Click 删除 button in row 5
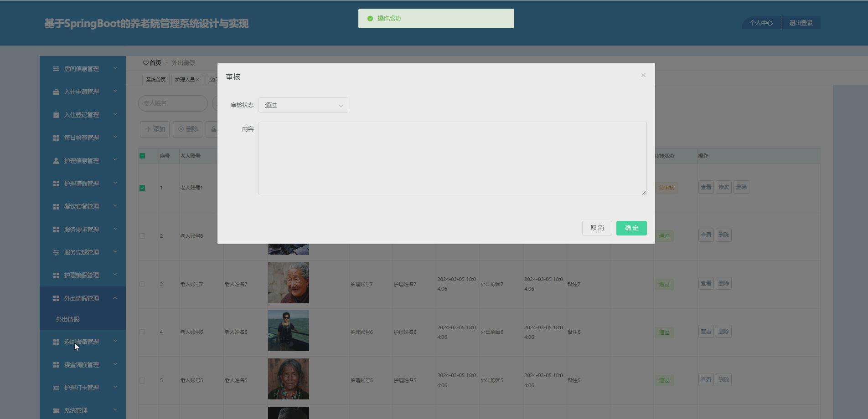This screenshot has height=419, width=868. [x=723, y=380]
